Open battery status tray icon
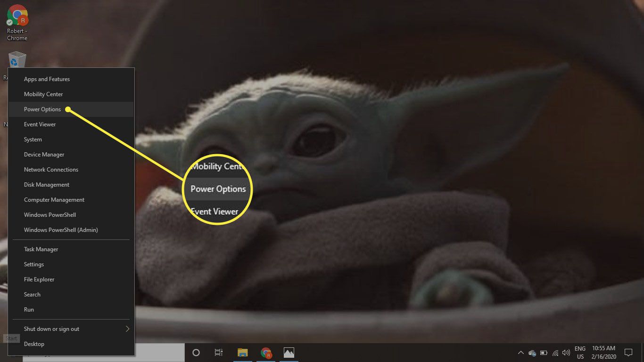 (x=544, y=353)
